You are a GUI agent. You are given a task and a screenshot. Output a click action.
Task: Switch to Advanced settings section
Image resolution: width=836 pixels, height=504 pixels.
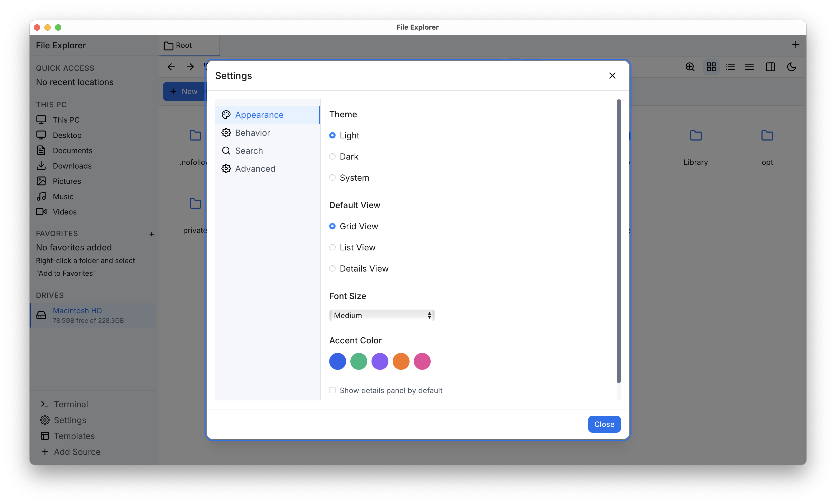click(255, 169)
